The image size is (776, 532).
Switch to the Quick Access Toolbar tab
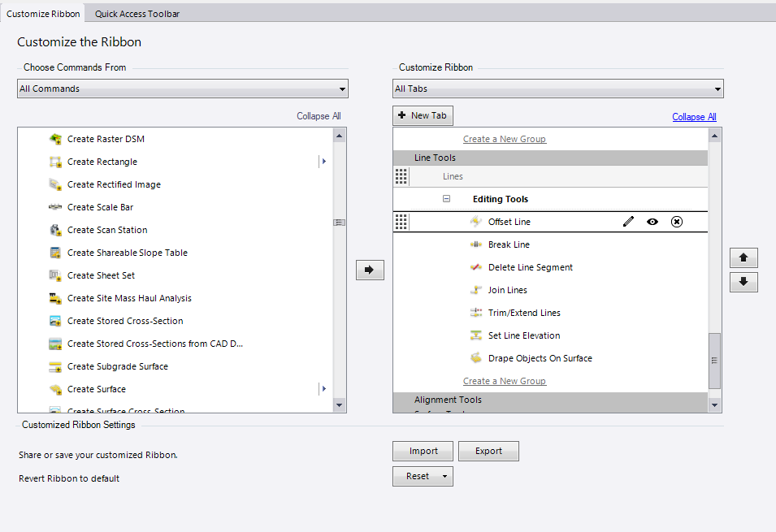pyautogui.click(x=137, y=14)
